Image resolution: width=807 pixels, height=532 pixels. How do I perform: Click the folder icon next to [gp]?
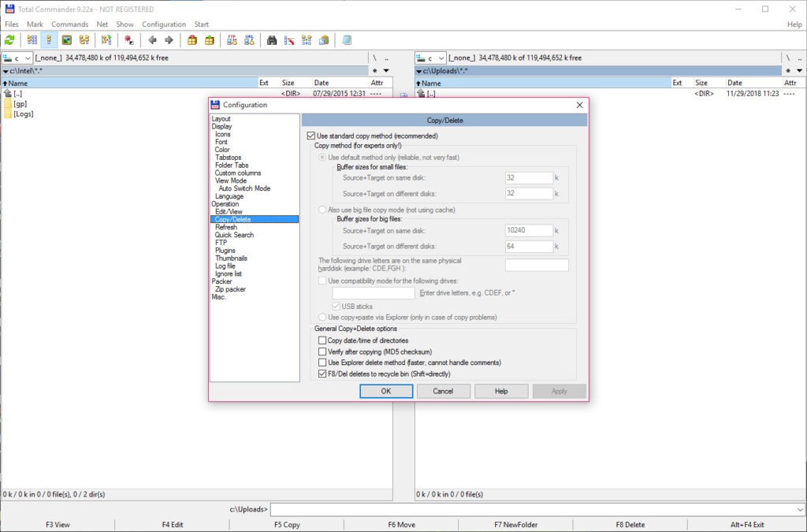coord(8,104)
